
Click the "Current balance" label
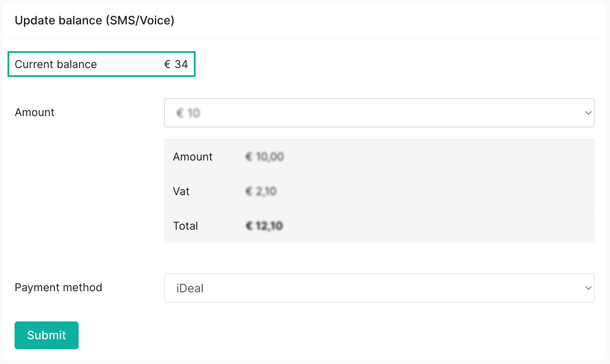(x=56, y=64)
